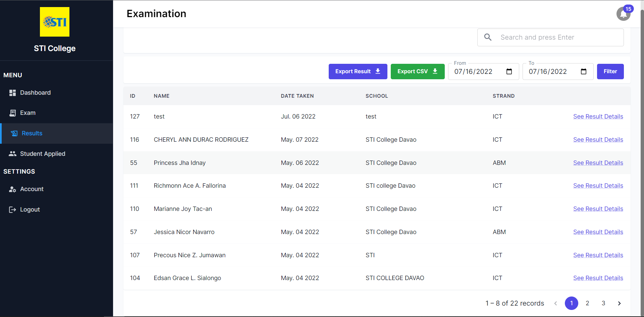644x317 pixels.
Task: See result details for Cheryl Ann Rodriguez
Action: [598, 140]
